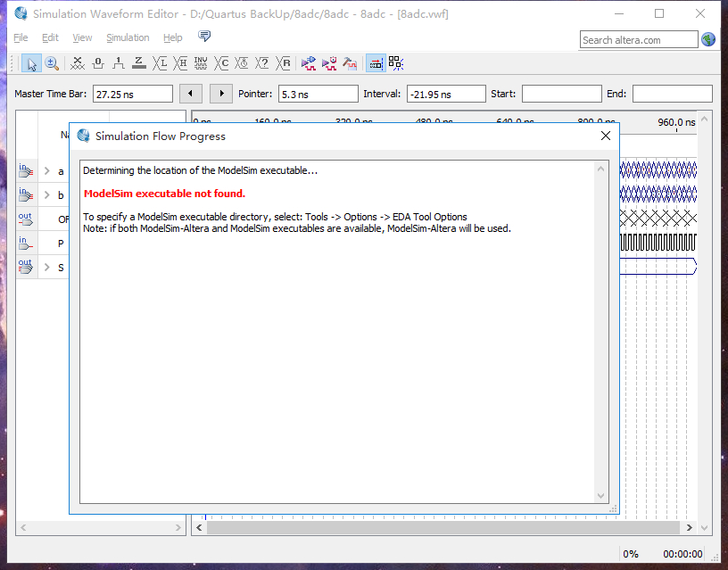Screen dimensions: 728x570
Task: Toggle Snap to Grid icon
Action: tap(396, 63)
